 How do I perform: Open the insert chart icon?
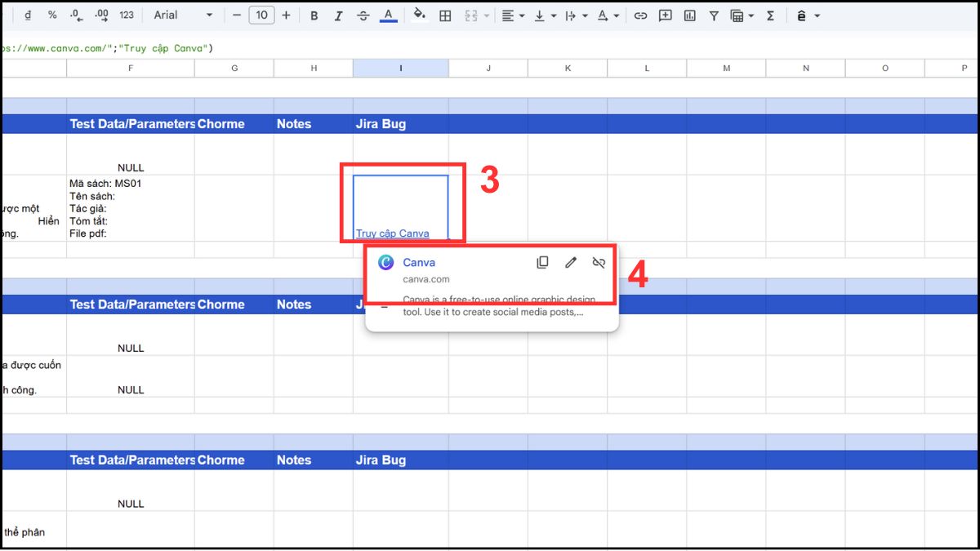click(689, 15)
